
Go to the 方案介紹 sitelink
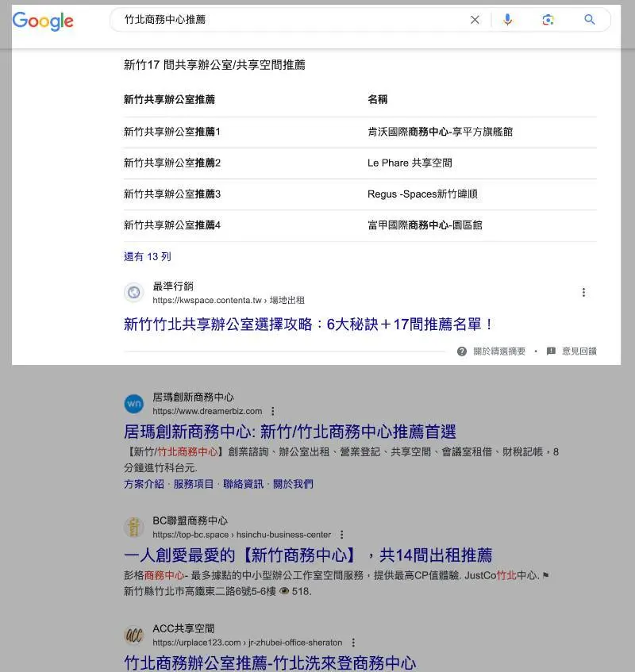click(144, 483)
